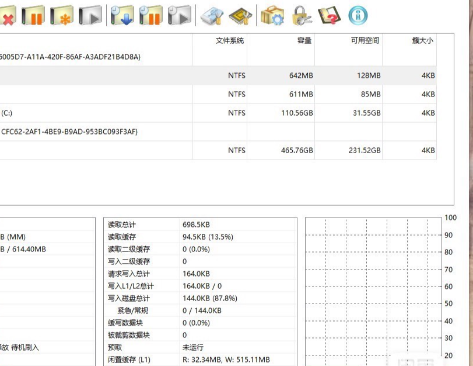
Task: Open the memory chip management icon
Action: tap(240, 16)
